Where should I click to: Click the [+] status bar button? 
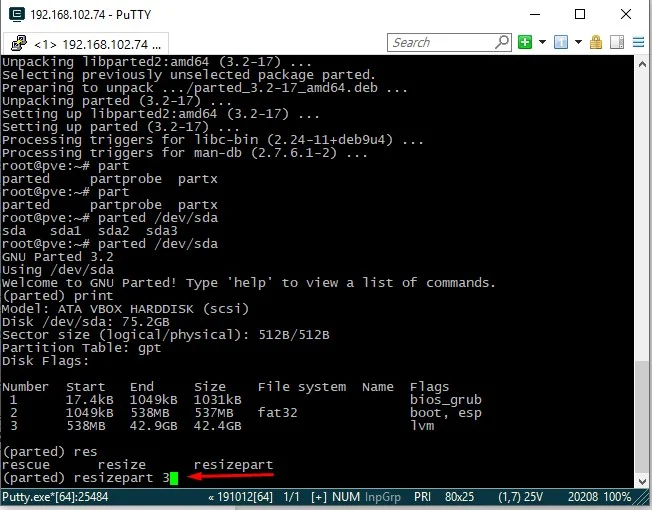coord(319,497)
